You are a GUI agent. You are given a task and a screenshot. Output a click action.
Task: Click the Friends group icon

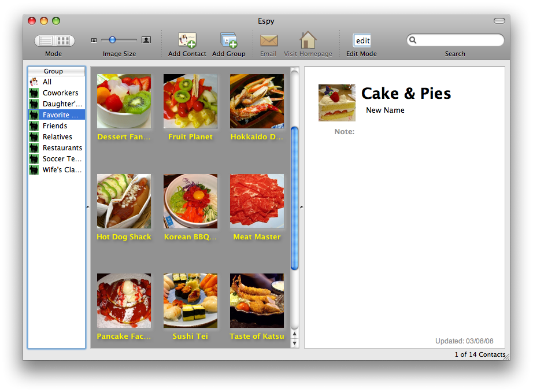click(34, 126)
